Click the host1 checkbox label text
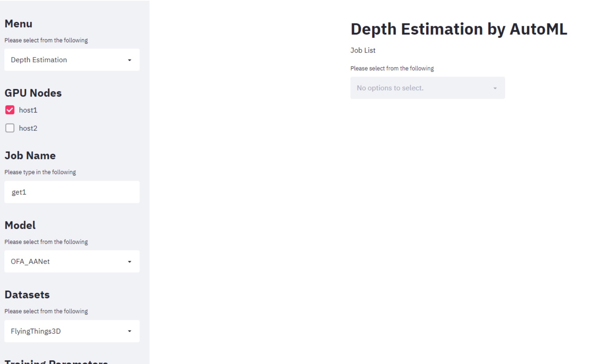The width and height of the screenshot is (606, 364). (28, 110)
